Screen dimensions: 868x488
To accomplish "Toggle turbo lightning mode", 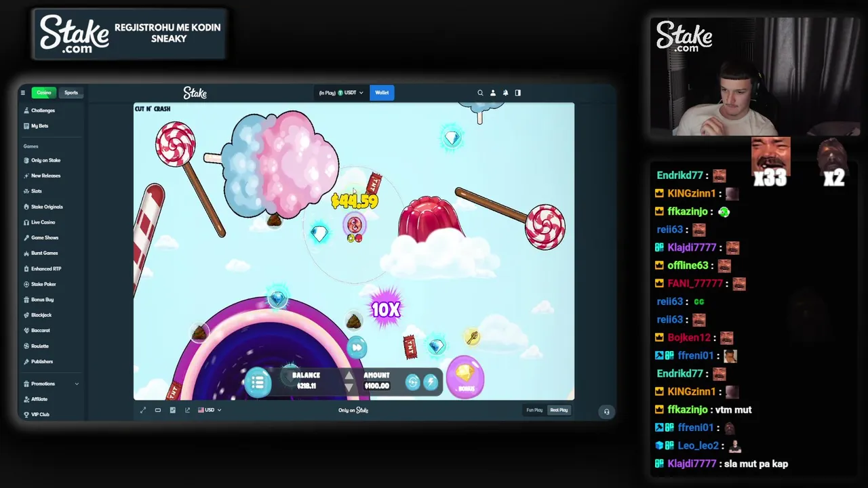I will click(x=431, y=382).
